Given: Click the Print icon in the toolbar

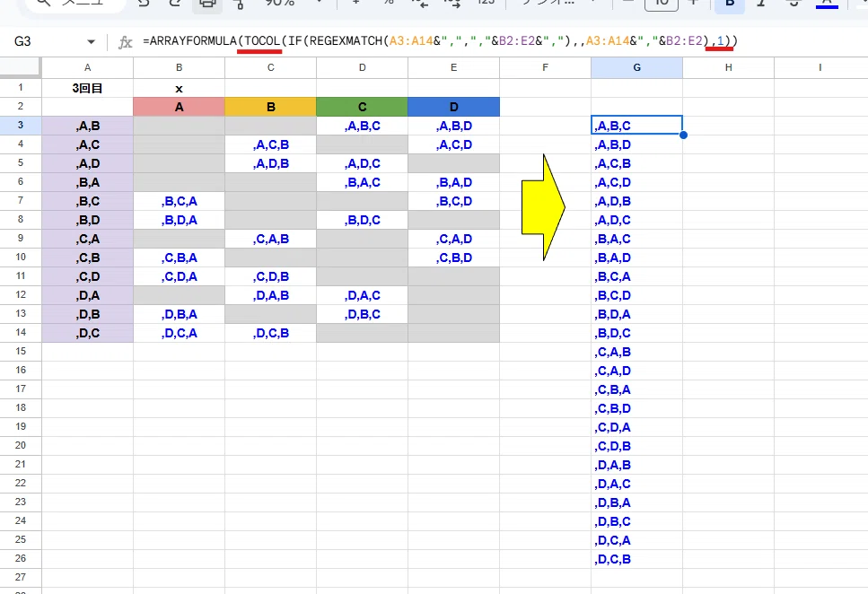Looking at the screenshot, I should pos(207,4).
